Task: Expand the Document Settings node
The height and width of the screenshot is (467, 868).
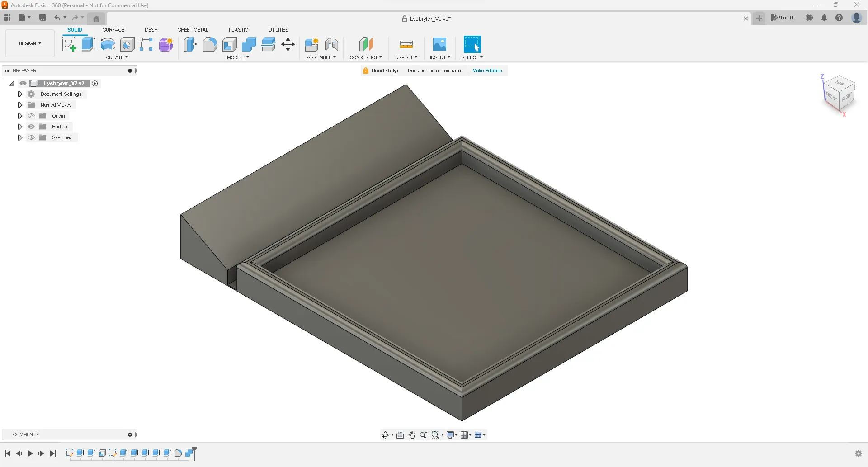Action: 20,94
